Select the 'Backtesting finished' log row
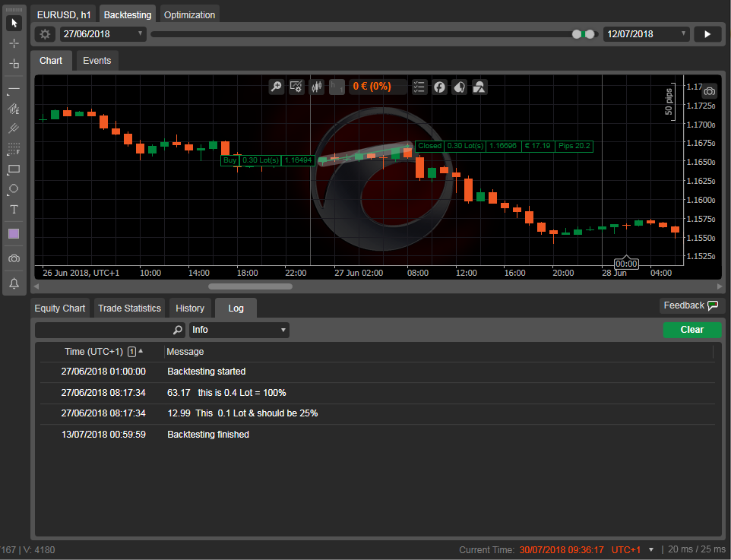 pyautogui.click(x=377, y=435)
